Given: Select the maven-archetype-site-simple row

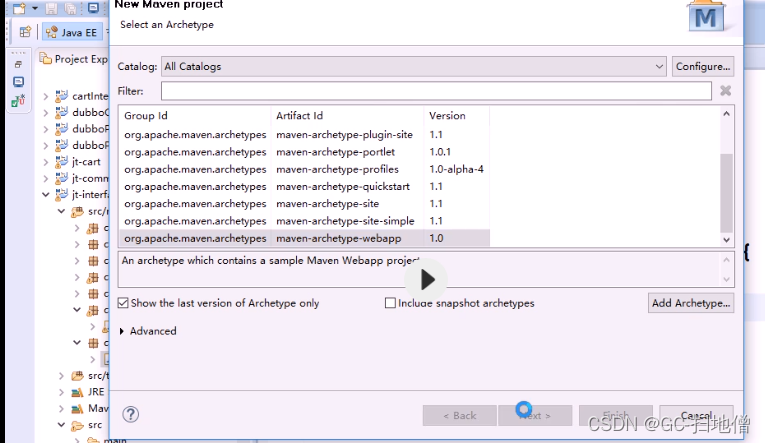Looking at the screenshot, I should (x=304, y=221).
